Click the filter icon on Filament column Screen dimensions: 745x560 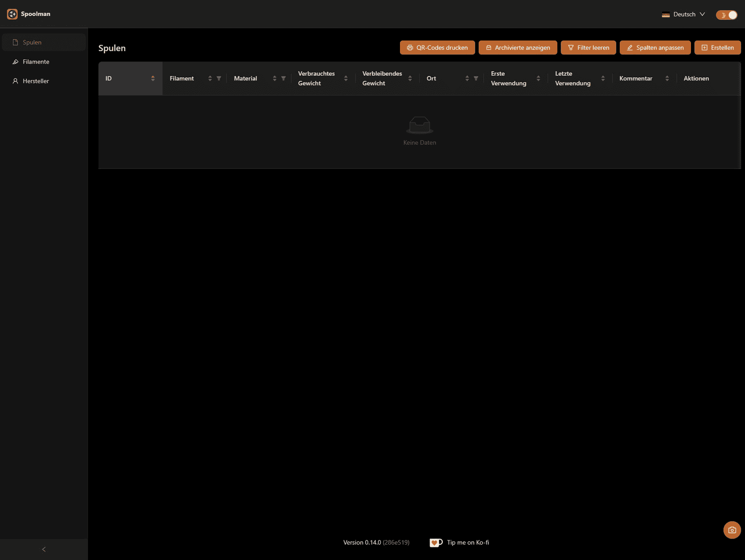coord(218,78)
